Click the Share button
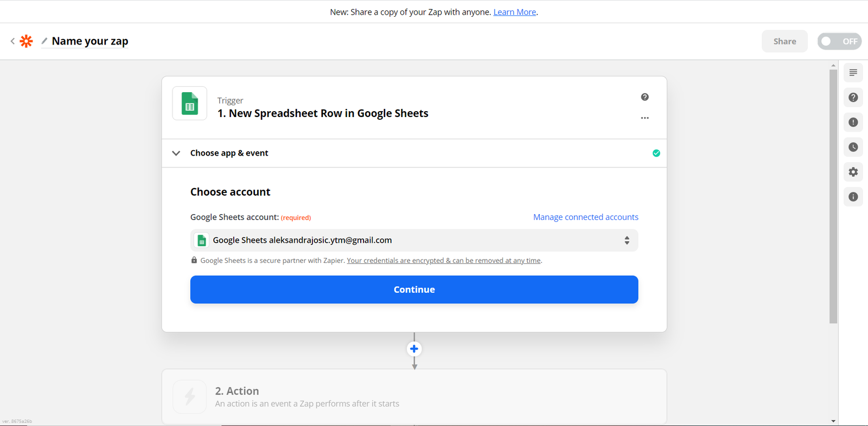Viewport: 868px width, 426px height. pyautogui.click(x=784, y=41)
